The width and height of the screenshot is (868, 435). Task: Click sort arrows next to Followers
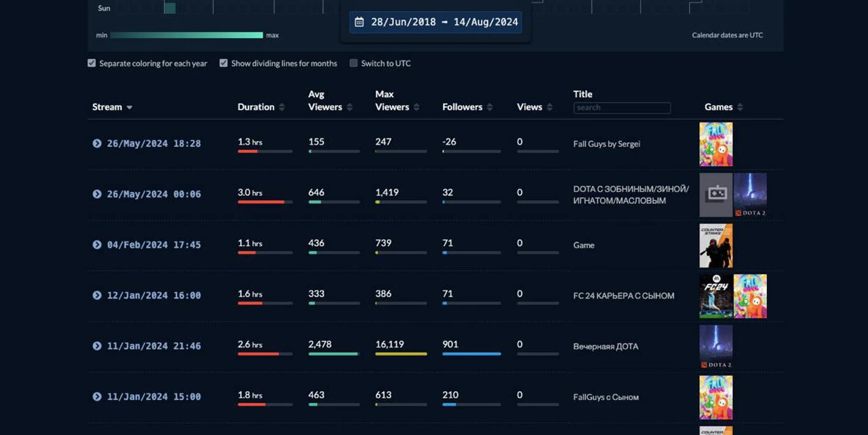pyautogui.click(x=490, y=107)
